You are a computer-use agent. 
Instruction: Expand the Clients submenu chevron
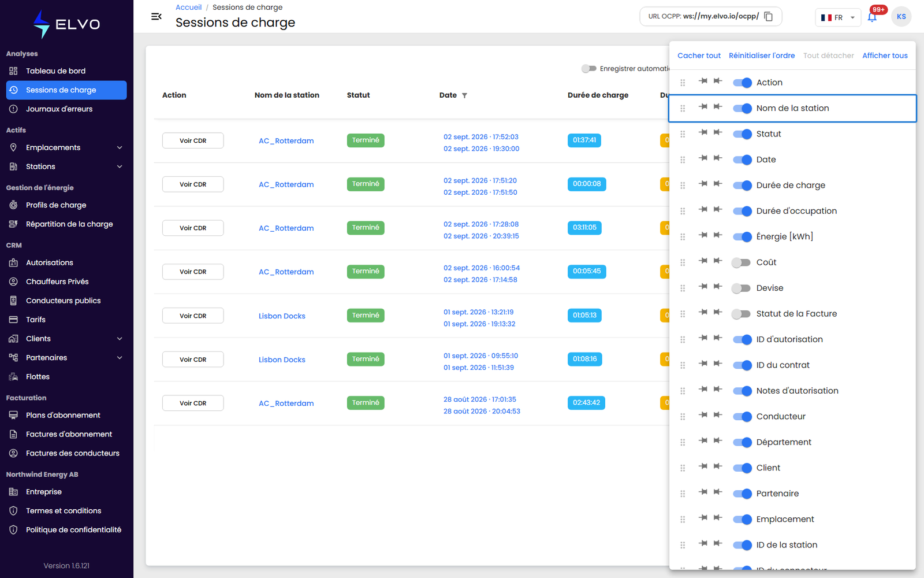coord(120,339)
